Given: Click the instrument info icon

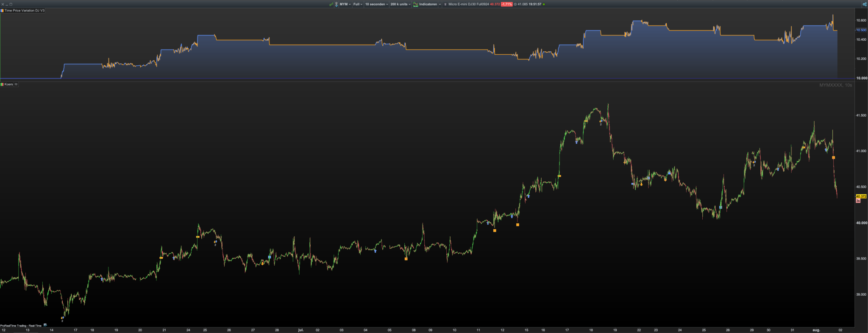Looking at the screenshot, I should click(x=445, y=4).
